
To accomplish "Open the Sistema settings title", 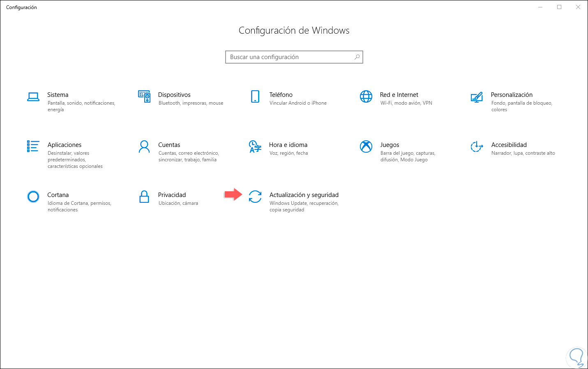I will (x=58, y=95).
